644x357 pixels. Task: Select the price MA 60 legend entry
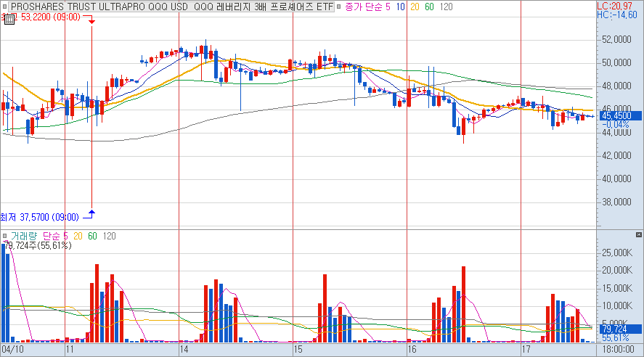(429, 7)
